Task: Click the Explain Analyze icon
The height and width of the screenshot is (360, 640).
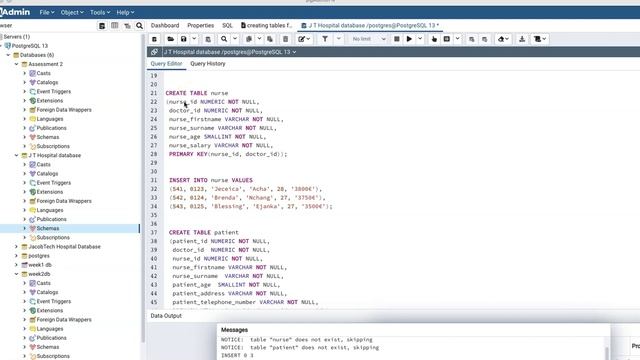Action: tap(447, 39)
